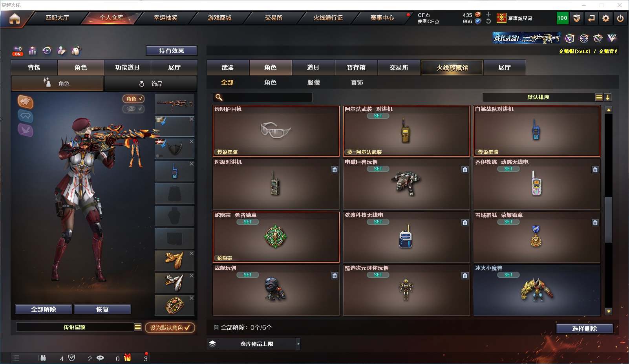The width and height of the screenshot is (629, 364).
Task: Expand the 仓库物品上限 arrow
Action: [298, 344]
